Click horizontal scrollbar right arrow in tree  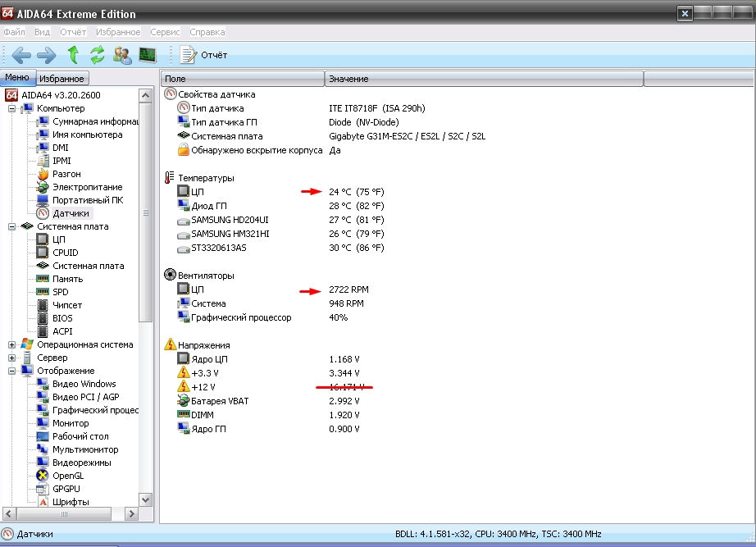click(x=131, y=514)
